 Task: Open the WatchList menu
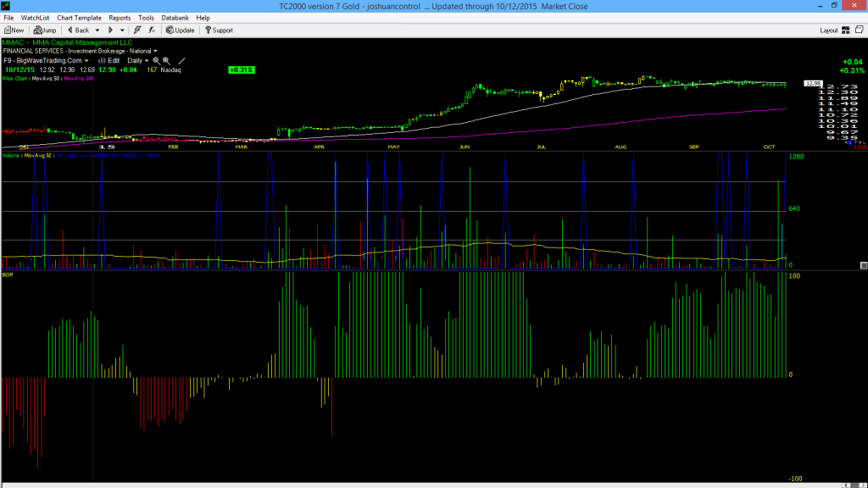tap(35, 18)
